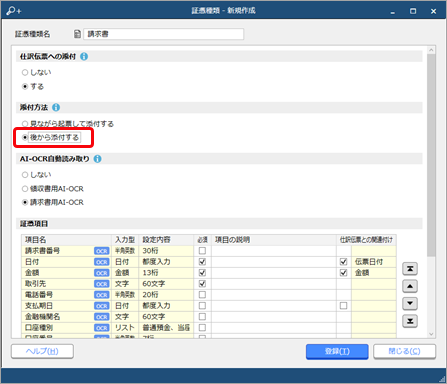Viewport: 447px width, 384px height.
Task: Toggle 必須 checkbox for 取引先 row
Action: click(x=202, y=284)
